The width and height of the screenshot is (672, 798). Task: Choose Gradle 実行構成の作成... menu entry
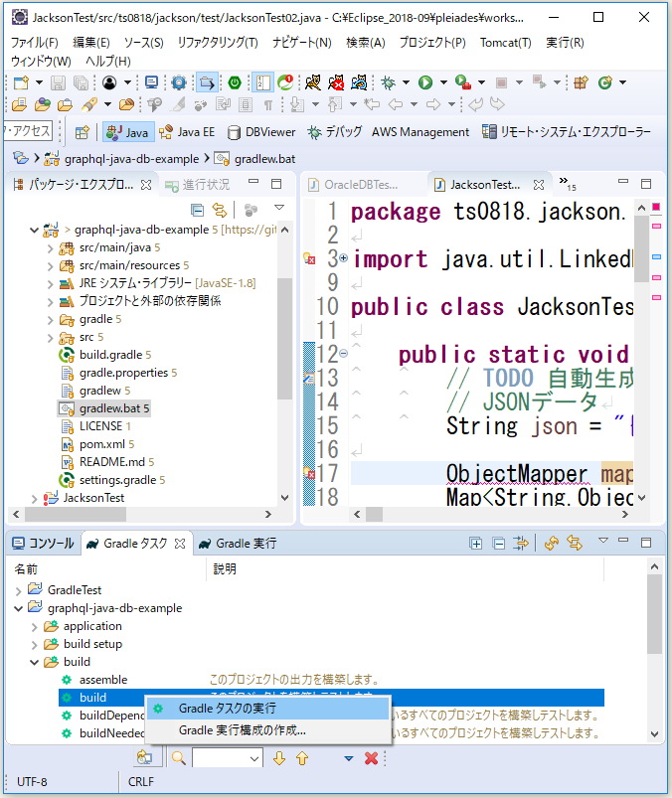pyautogui.click(x=268, y=730)
